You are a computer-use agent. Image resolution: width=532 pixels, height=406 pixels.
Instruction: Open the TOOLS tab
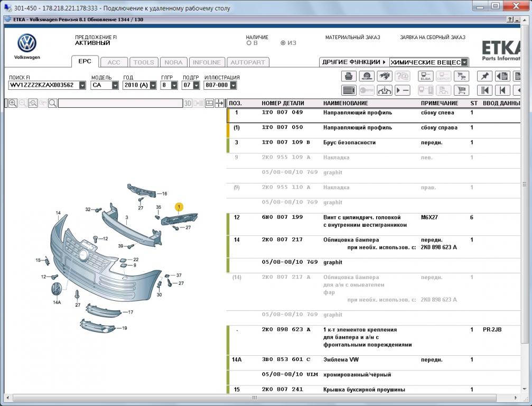144,62
